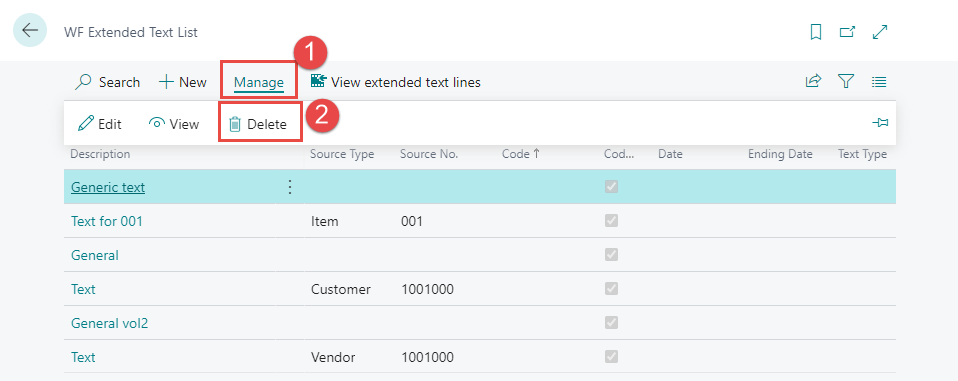Image resolution: width=958 pixels, height=381 pixels.
Task: Click the share icon in toolbar
Action: [x=813, y=81]
